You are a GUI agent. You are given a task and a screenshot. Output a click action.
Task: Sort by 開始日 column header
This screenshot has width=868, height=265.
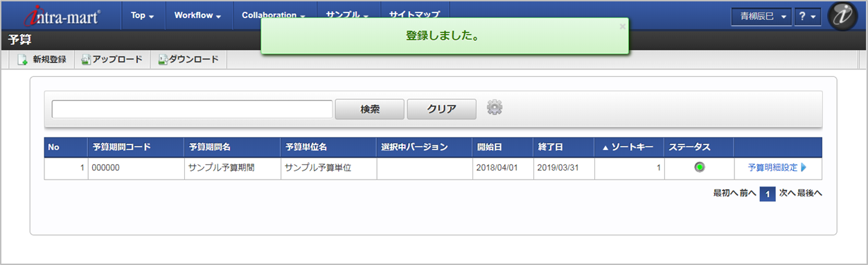tap(502, 147)
